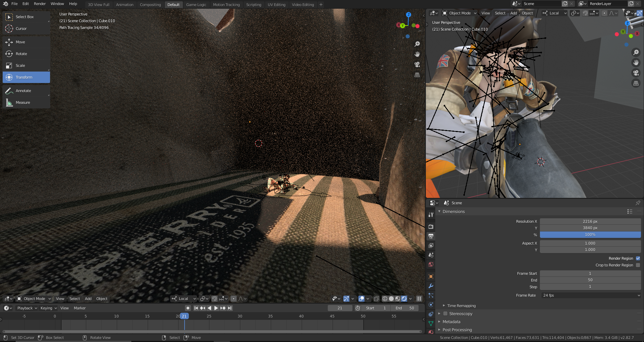Image resolution: width=644 pixels, height=342 pixels.
Task: Play the animation forward
Action: pyautogui.click(x=216, y=308)
